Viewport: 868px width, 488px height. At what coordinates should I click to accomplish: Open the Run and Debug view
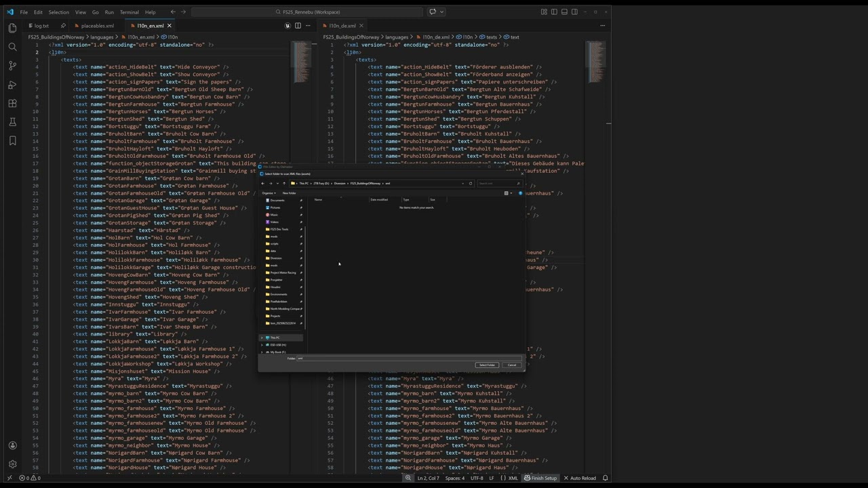click(x=12, y=85)
